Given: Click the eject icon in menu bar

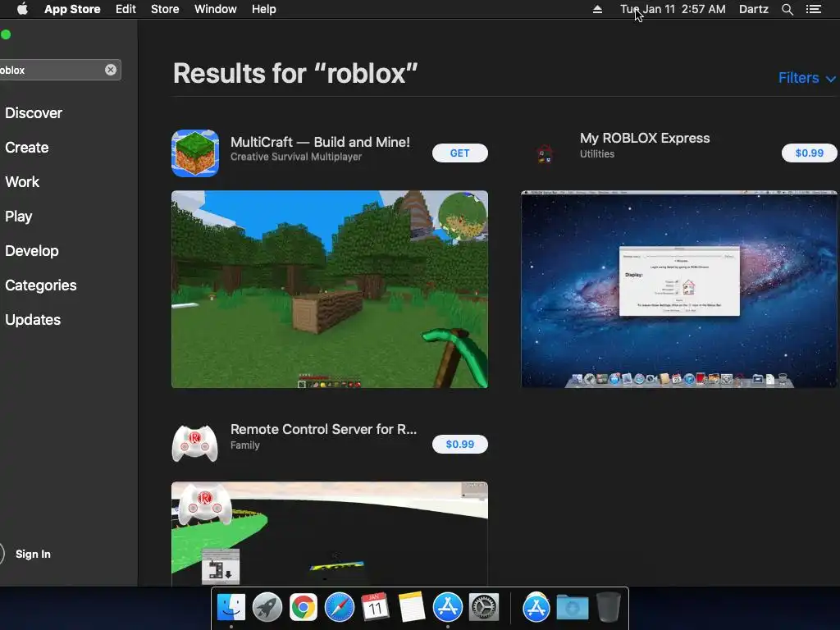Looking at the screenshot, I should tap(597, 9).
